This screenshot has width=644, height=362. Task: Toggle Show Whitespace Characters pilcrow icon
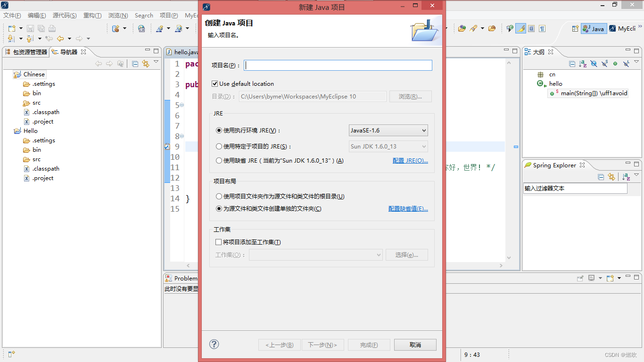542,28
